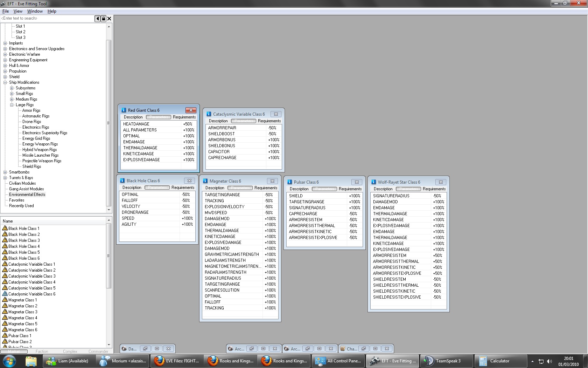Maximize the minimized Cha... window
The image size is (588, 368).
point(375,349)
